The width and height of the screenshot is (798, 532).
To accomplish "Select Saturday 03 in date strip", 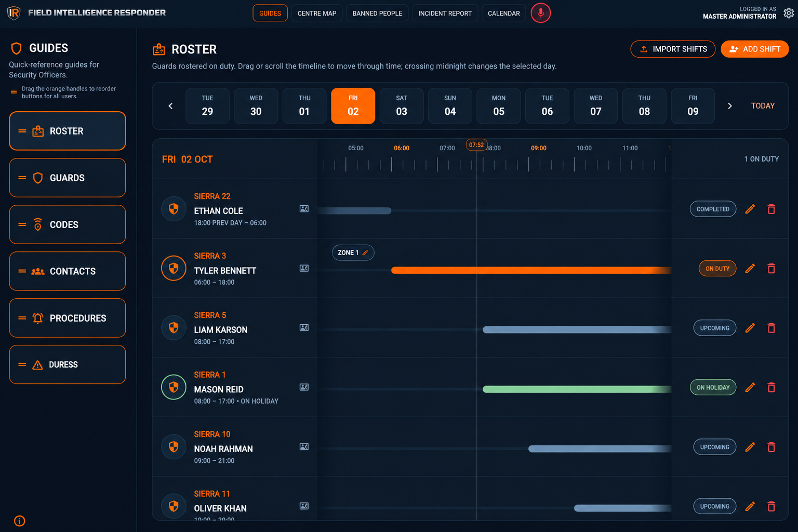I will (x=402, y=106).
